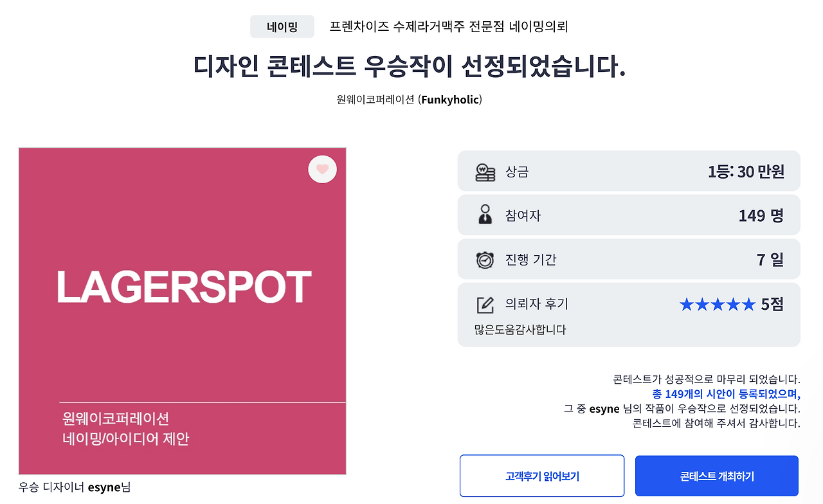Screen dimensions: 823x504
Task: Click the person icon next to 참여자
Action: pos(484,215)
